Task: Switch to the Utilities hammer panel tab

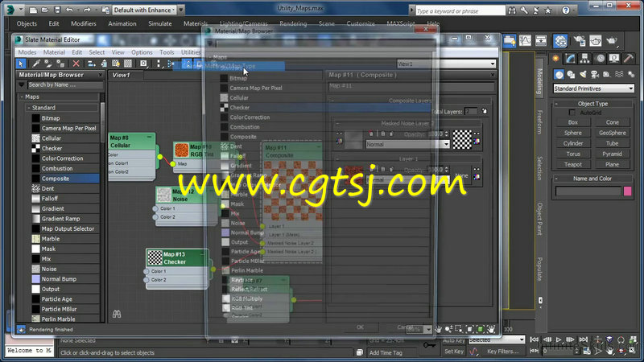Action: pyautogui.click(x=629, y=59)
